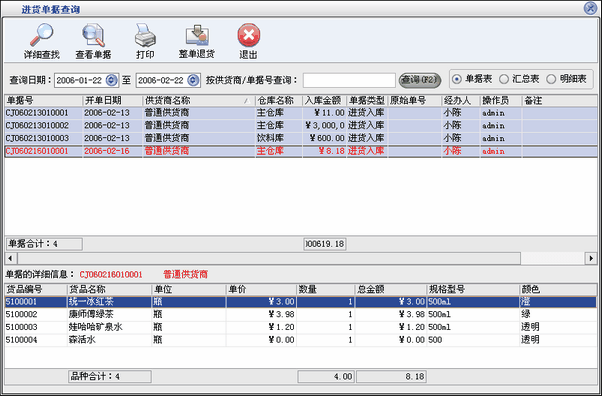The image size is (602, 396).
Task: Click right arrow of horizontal scrollbar
Action: point(591,258)
